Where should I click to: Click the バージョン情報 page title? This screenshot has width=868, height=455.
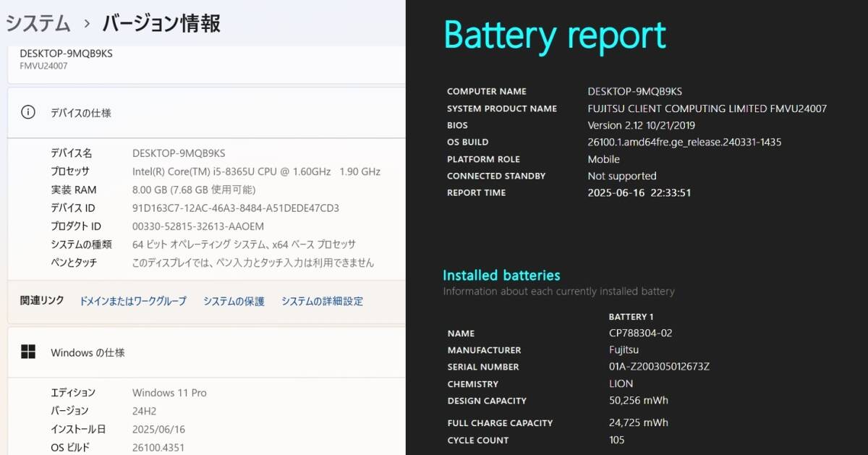(x=161, y=23)
